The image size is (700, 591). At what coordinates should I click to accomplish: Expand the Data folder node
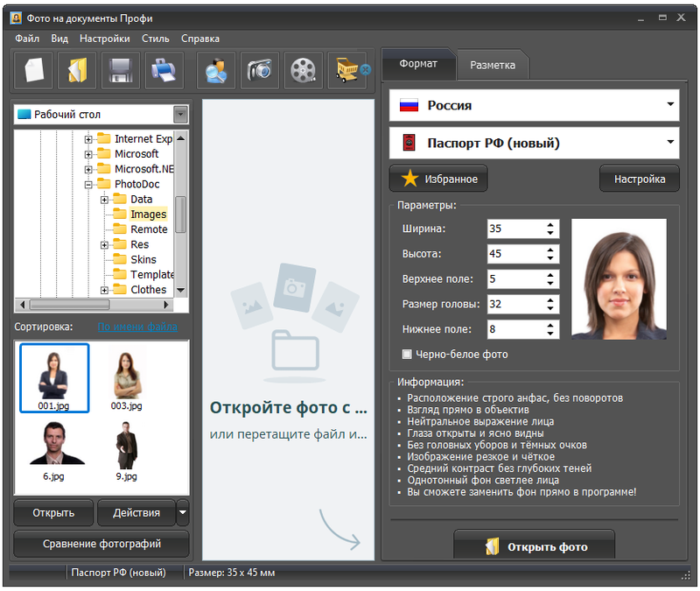pos(104,200)
